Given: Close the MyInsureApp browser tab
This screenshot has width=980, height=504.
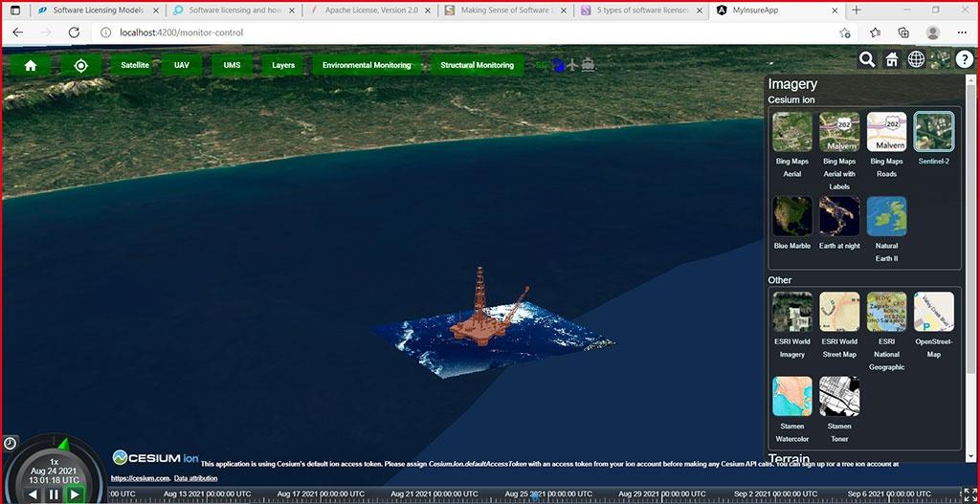Looking at the screenshot, I should coord(835,11).
